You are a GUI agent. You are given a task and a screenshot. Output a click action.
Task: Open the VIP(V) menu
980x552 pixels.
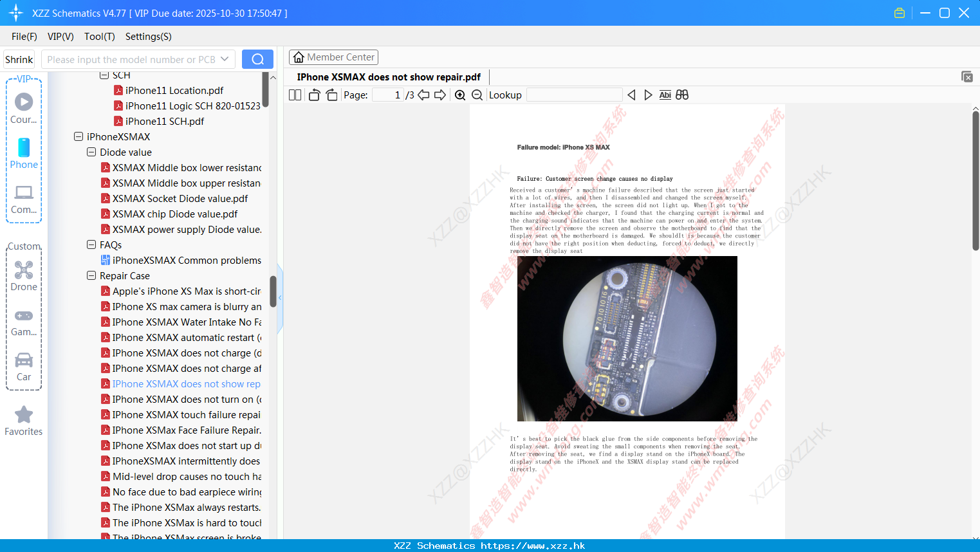pos(60,37)
